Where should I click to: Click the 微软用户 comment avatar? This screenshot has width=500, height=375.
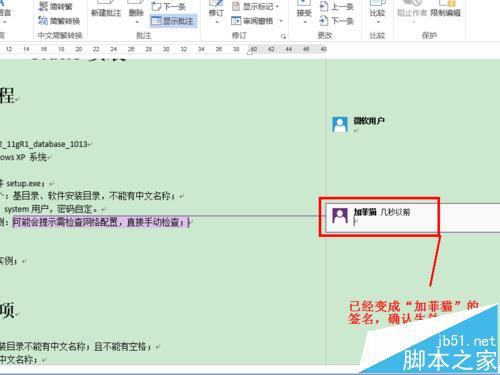(x=340, y=124)
